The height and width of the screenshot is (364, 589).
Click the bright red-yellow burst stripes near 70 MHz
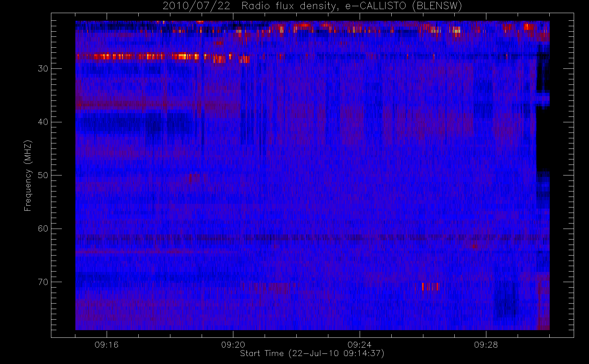pyautogui.click(x=431, y=287)
